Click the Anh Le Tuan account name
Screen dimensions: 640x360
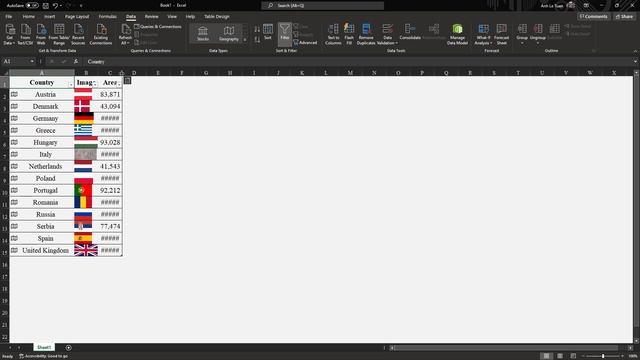(551, 6)
